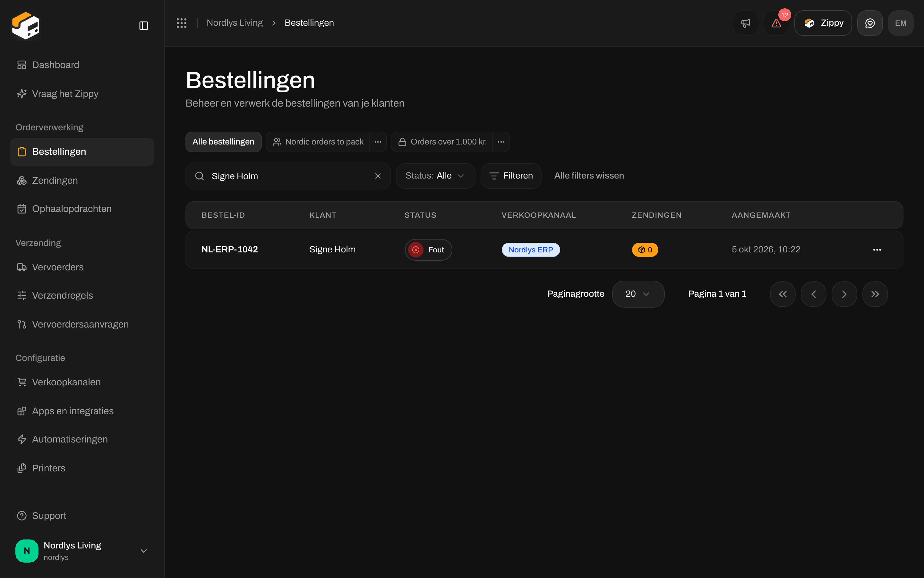Go to the last page
The width and height of the screenshot is (924, 578).
(875, 294)
